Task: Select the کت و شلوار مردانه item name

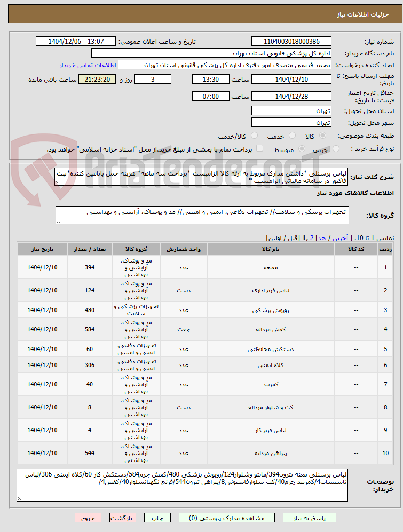Action: point(271,408)
